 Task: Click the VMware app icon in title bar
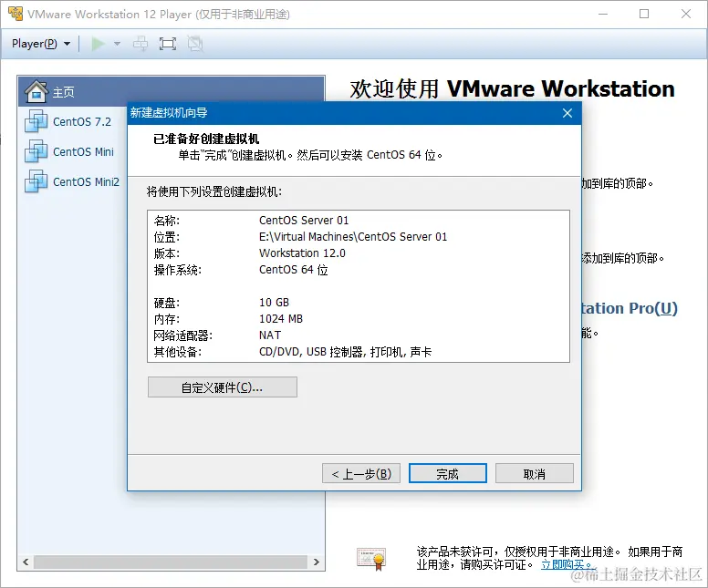pos(16,14)
